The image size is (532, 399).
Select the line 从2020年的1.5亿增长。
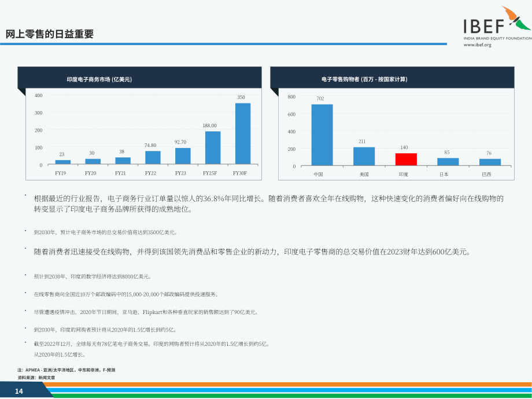point(60,355)
